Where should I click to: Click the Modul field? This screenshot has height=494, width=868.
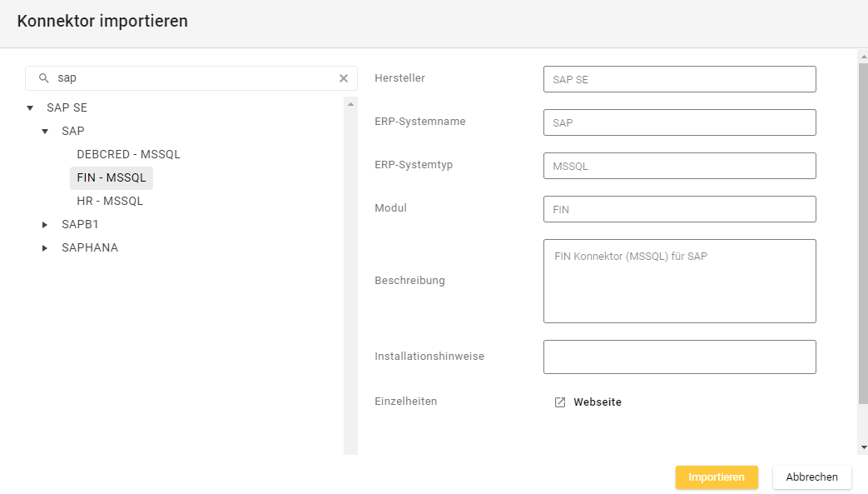[679, 209]
